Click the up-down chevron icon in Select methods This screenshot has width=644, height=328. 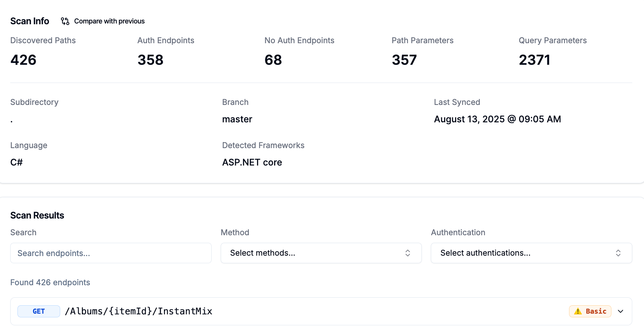pos(408,253)
